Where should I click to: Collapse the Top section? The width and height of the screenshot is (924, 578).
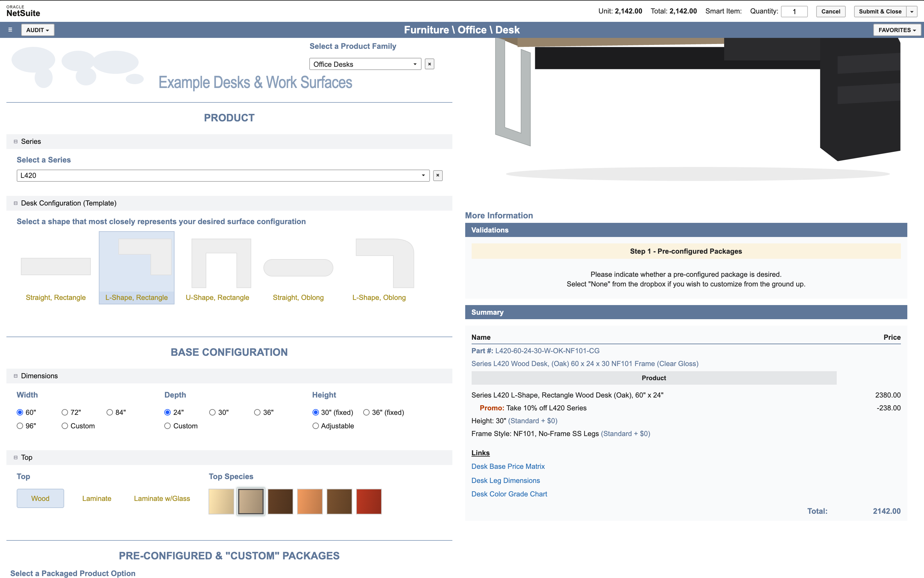tap(16, 457)
